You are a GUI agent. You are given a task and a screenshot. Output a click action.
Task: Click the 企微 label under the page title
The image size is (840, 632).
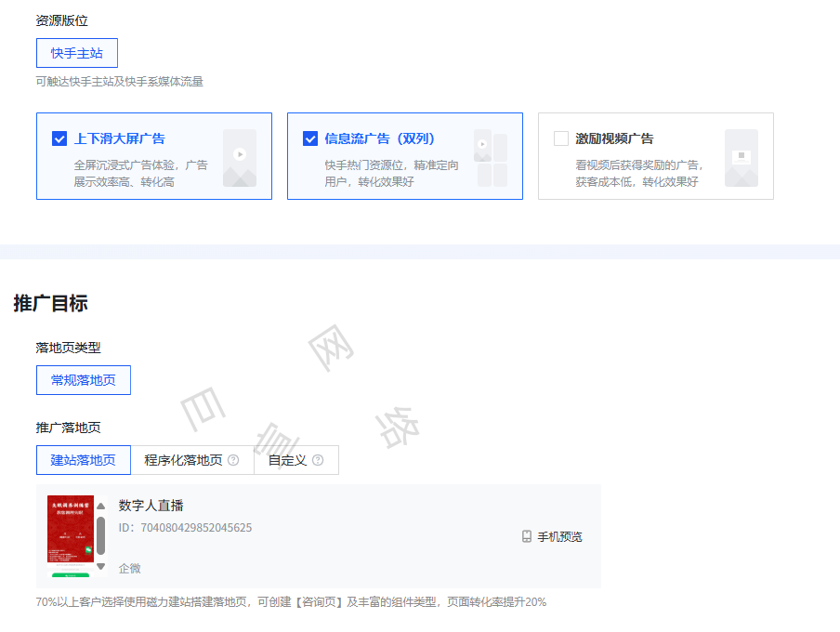click(128, 568)
